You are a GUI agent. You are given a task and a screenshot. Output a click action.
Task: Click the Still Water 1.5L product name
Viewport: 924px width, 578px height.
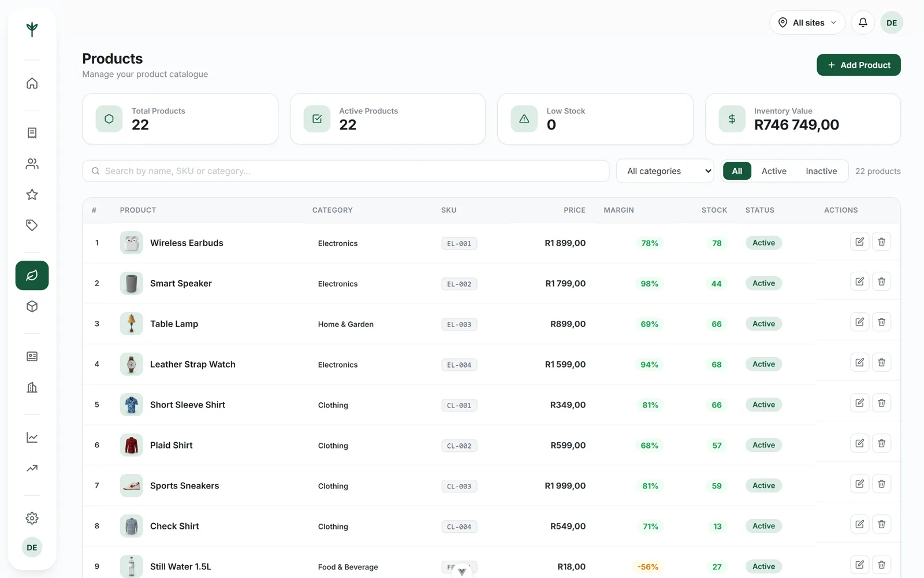click(181, 566)
